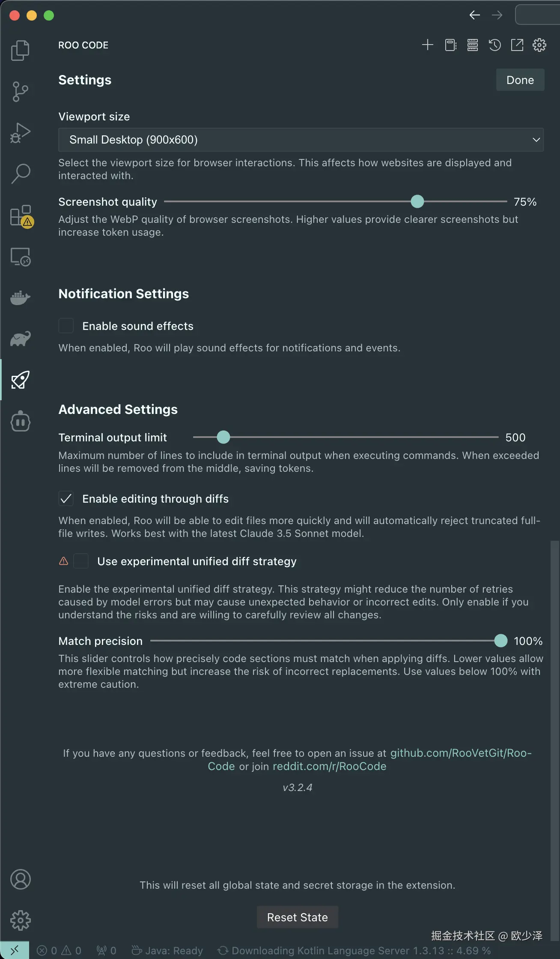The image size is (560, 959).
Task: Uncheck Enable editing through diffs
Action: (x=66, y=499)
